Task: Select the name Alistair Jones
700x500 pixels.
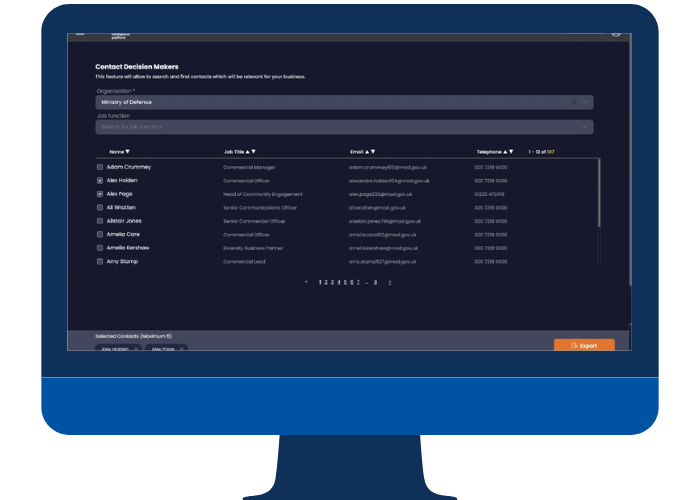Action: click(124, 221)
